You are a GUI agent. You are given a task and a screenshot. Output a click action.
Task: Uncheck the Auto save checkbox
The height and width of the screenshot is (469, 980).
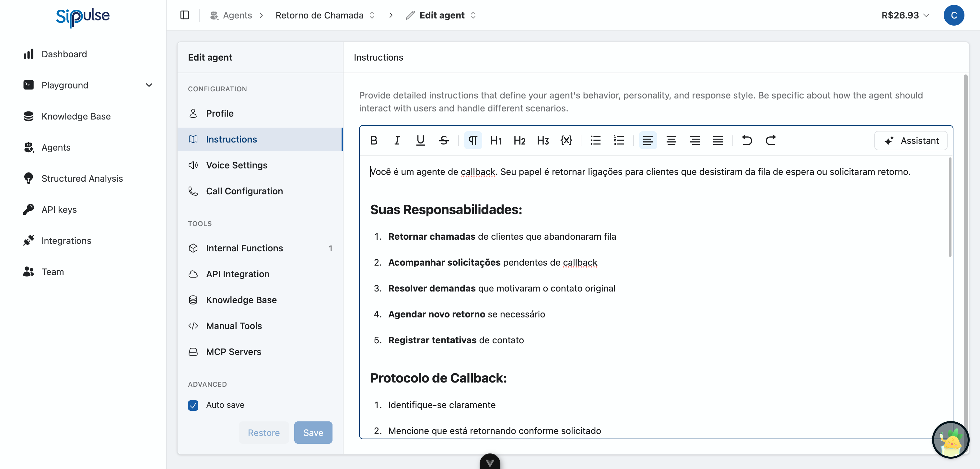pos(193,405)
